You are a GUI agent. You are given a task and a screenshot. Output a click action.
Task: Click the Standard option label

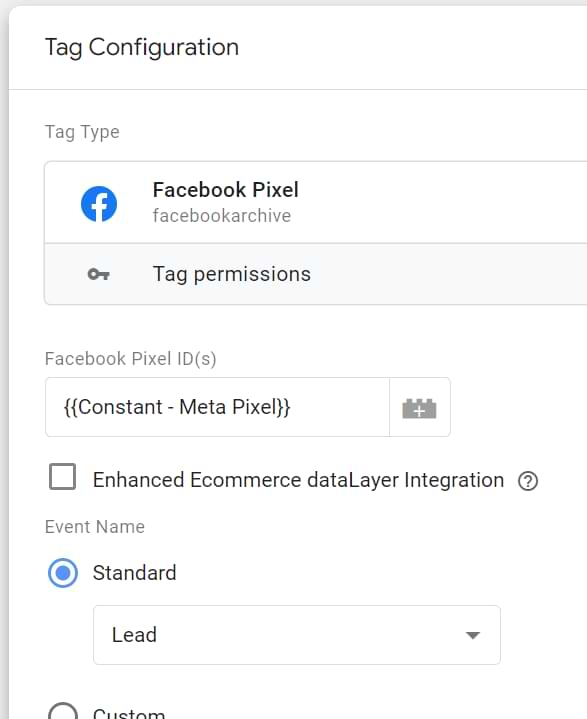(x=134, y=573)
